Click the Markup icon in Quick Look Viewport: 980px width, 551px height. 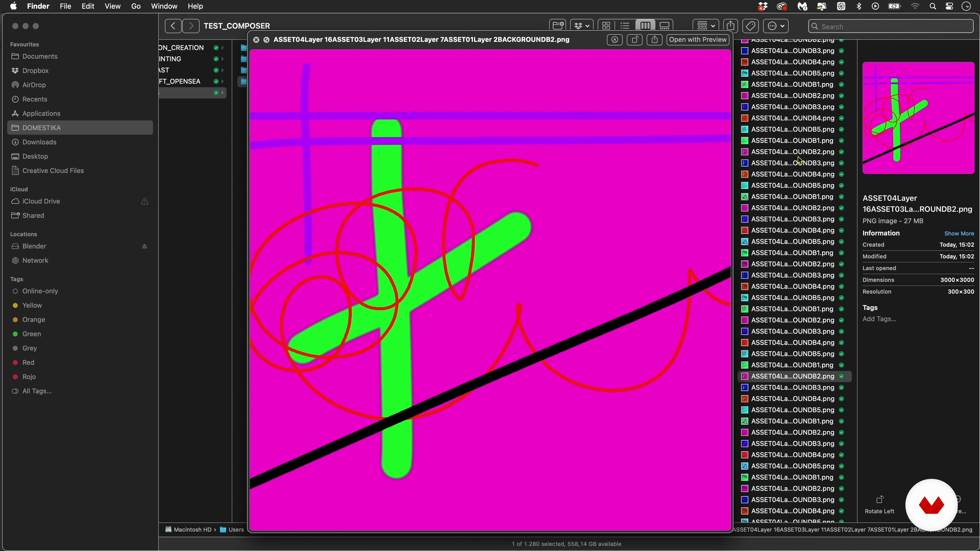[x=614, y=40]
